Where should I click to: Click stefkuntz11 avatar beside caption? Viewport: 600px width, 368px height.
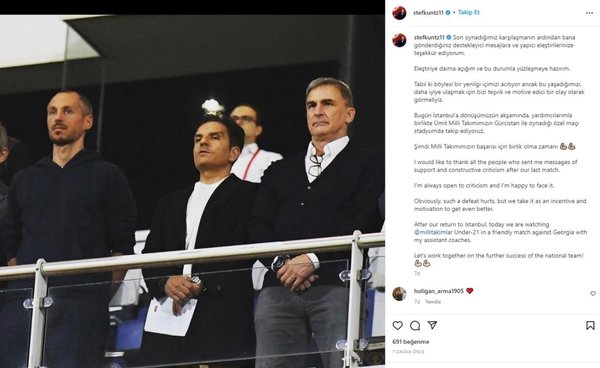(399, 40)
